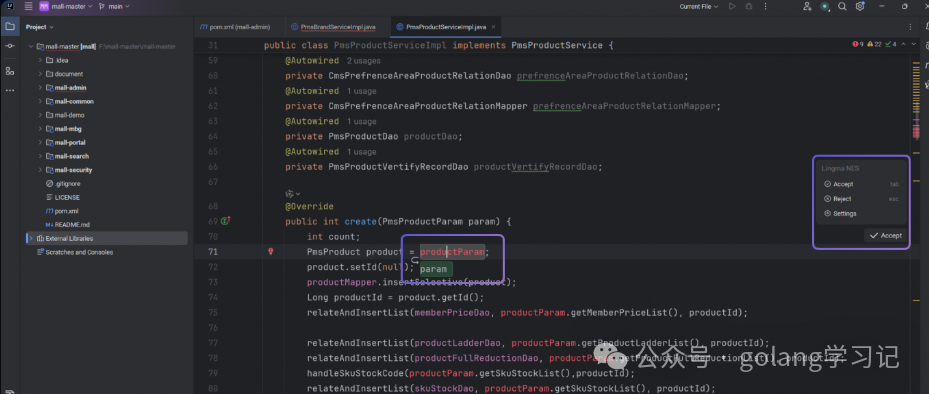Open the Commit tool window
Screen dimensions: 929x394
tap(10, 46)
